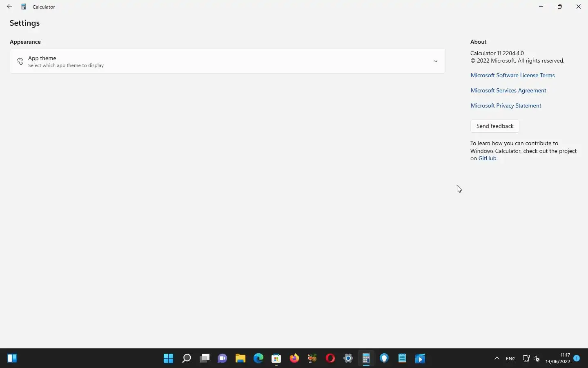Open the Settings gear in the taskbar

click(x=348, y=359)
